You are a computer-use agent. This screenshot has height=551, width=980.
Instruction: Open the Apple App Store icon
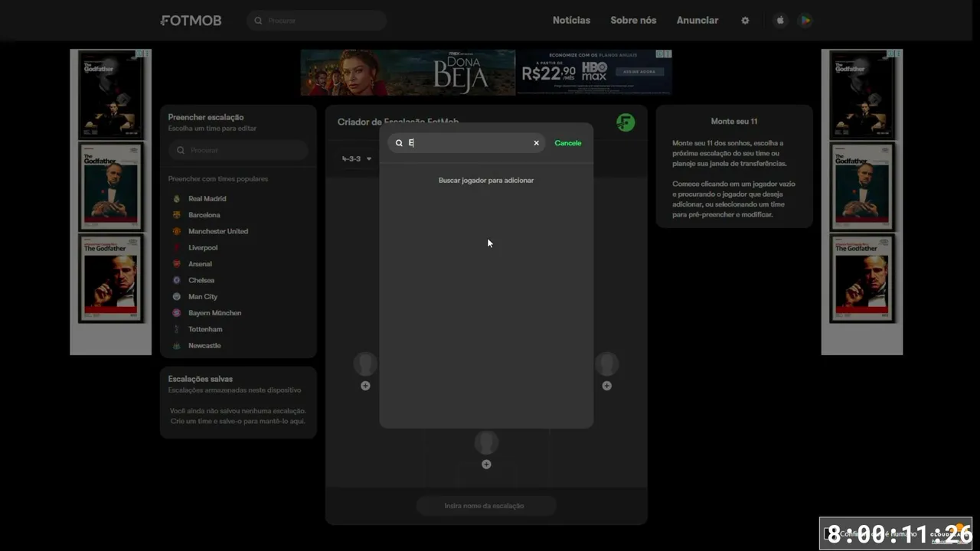(x=780, y=21)
